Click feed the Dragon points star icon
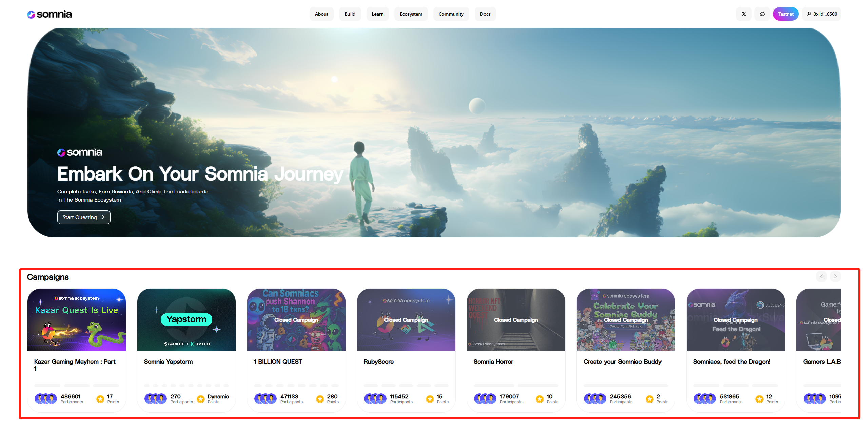The image size is (868, 442). [x=759, y=399]
